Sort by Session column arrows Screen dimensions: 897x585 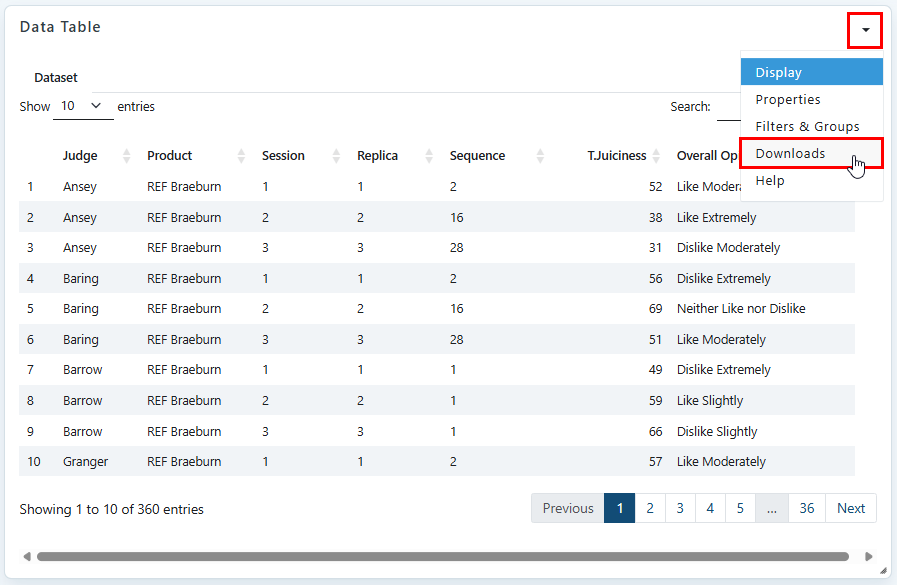[336, 156]
